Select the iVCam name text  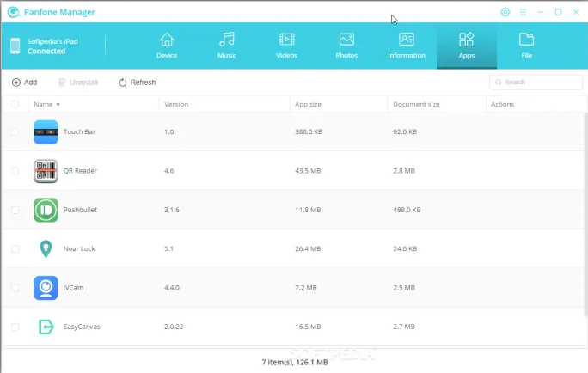(74, 288)
